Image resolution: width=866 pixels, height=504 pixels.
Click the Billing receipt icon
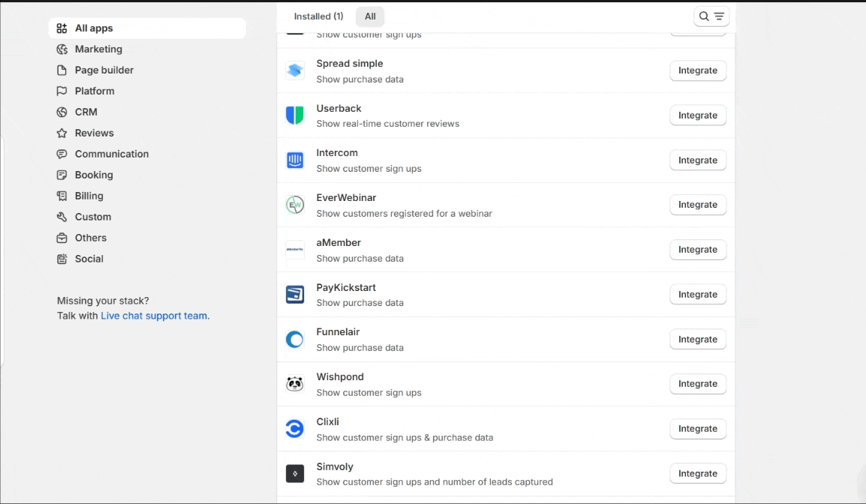(62, 196)
